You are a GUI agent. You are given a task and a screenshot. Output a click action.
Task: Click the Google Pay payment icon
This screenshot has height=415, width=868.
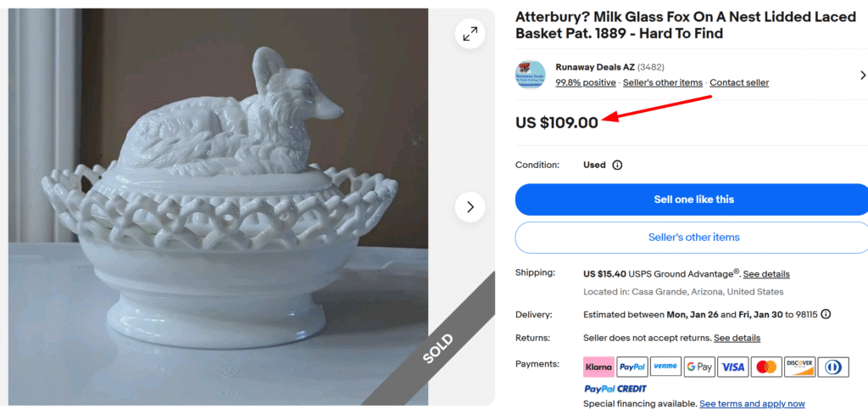coord(699,367)
